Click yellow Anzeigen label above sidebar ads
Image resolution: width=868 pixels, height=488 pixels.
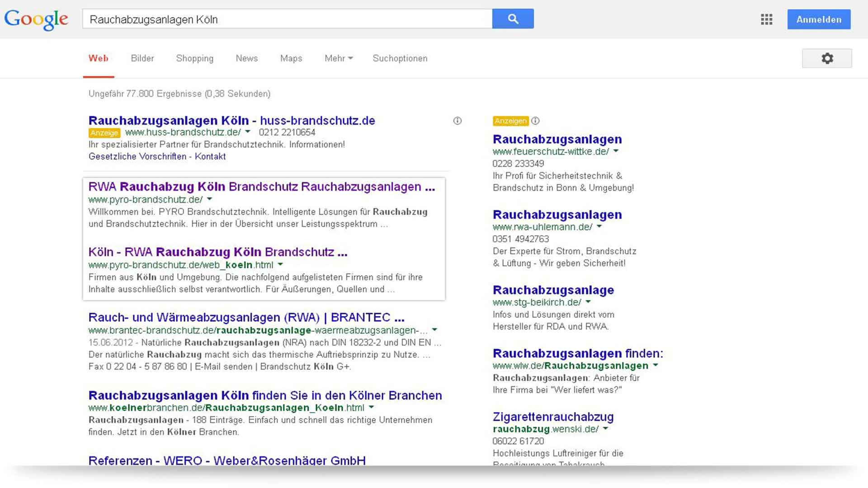click(x=511, y=121)
